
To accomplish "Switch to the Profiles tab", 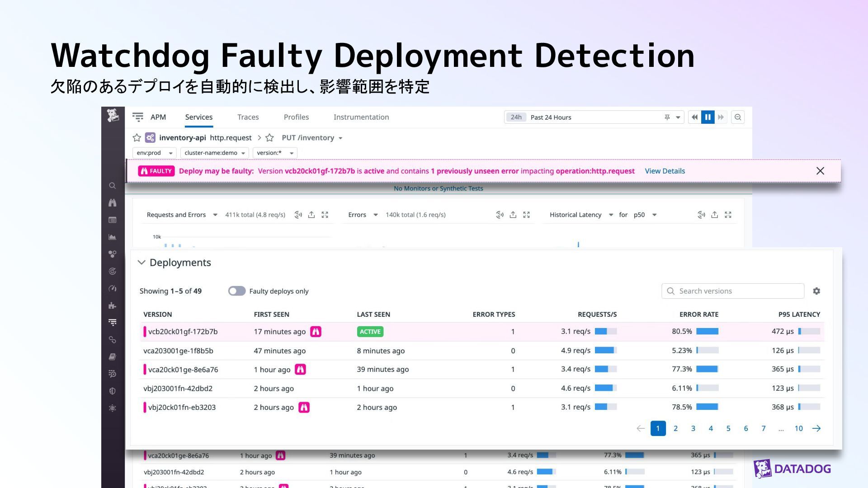I will [x=296, y=117].
